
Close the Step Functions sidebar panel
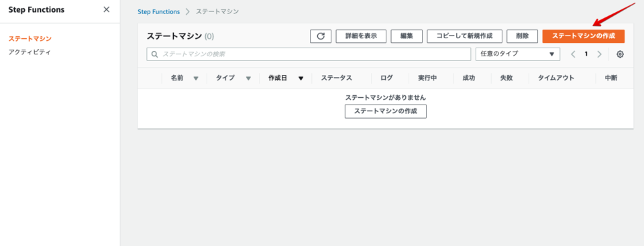click(x=107, y=9)
